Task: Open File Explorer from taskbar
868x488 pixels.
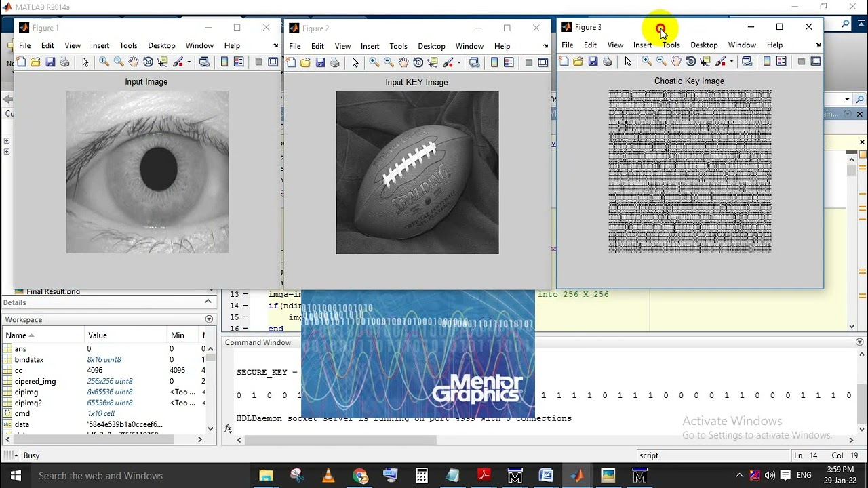Action: tap(266, 476)
